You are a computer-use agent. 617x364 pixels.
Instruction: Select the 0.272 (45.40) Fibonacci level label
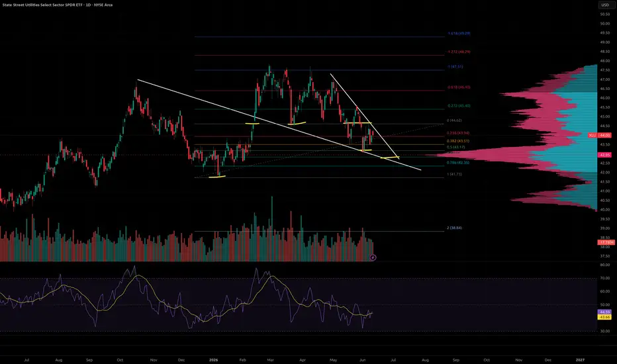(458, 106)
